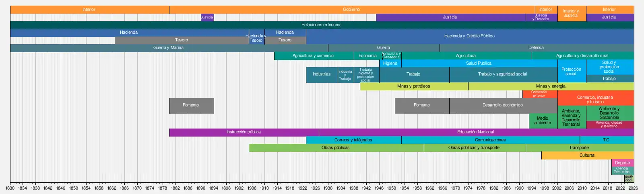
Task: Click the yellow Culturas bar
Action: click(587, 155)
